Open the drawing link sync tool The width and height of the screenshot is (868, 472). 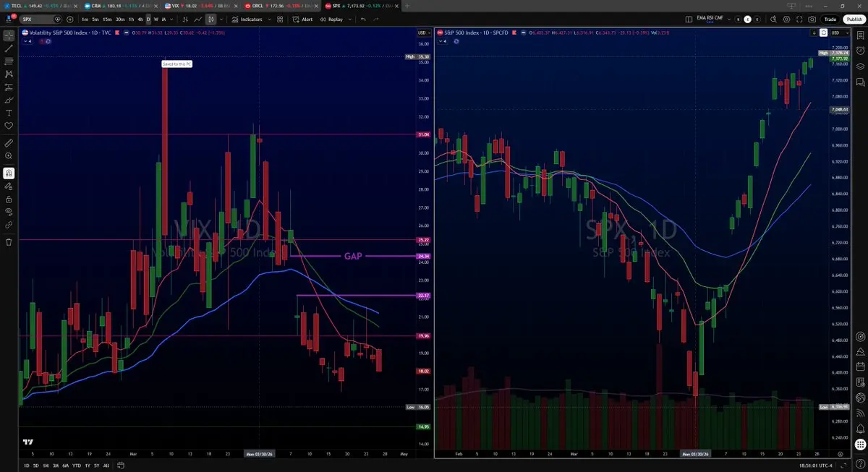pos(9,225)
